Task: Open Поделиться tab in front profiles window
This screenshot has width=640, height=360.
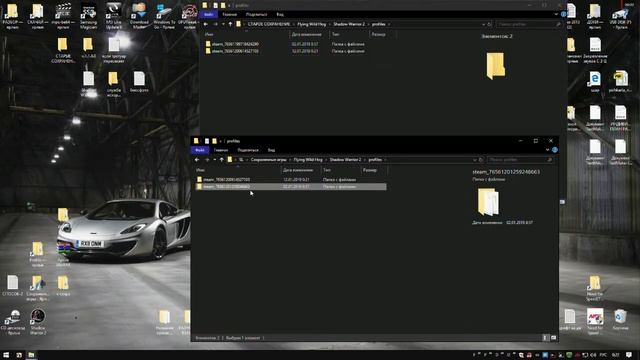Action: (x=248, y=150)
